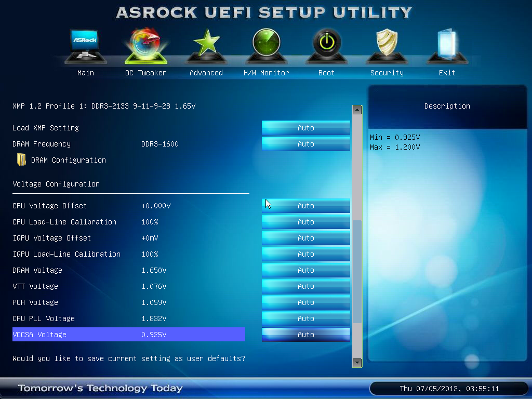
Task: Click the Exit door icon
Action: 447,46
